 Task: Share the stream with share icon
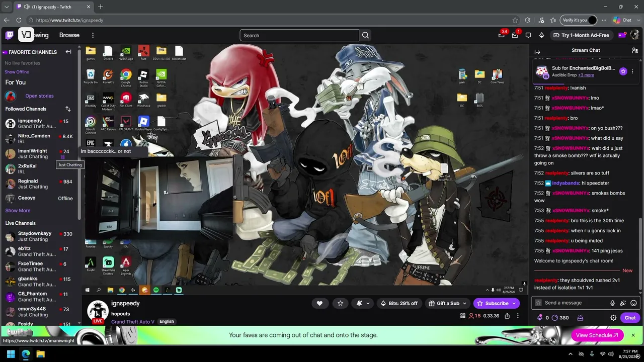tap(507, 316)
